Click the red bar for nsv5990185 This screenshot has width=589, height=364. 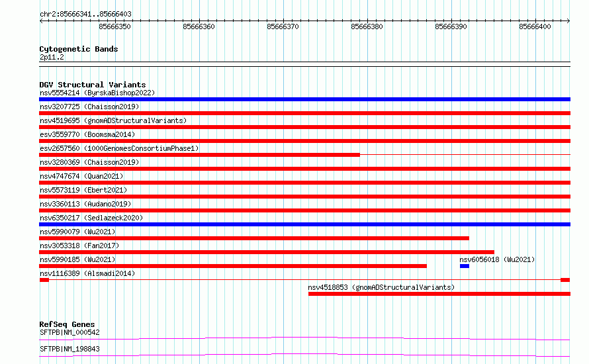(233, 266)
